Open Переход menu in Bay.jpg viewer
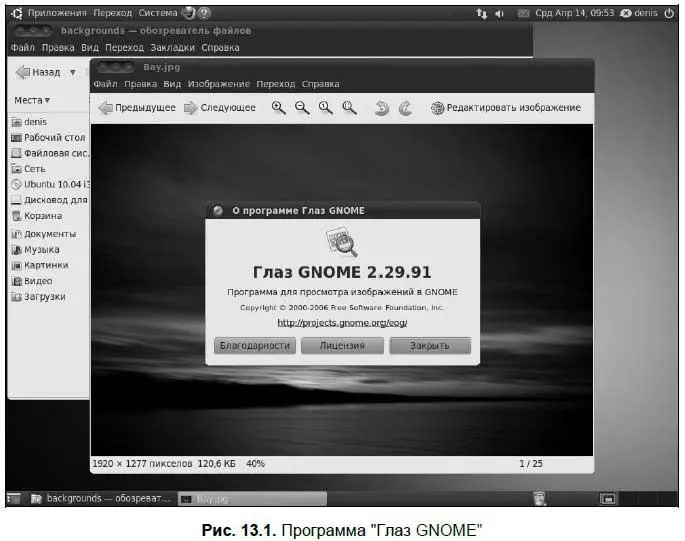685x541 pixels. click(275, 84)
